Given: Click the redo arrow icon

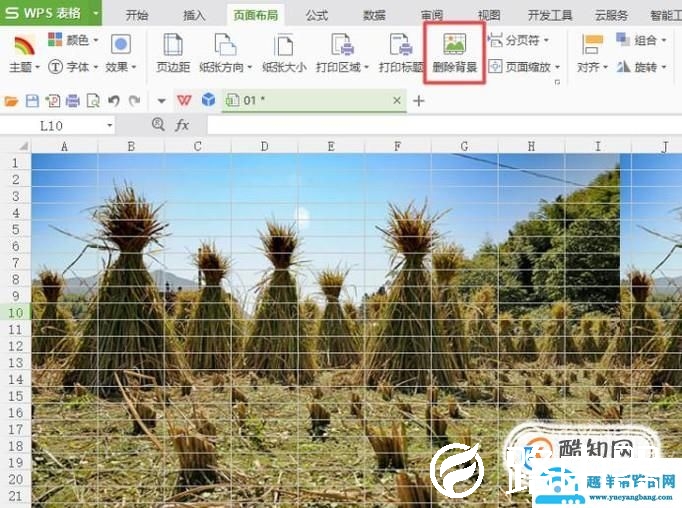Looking at the screenshot, I should coord(134,101).
